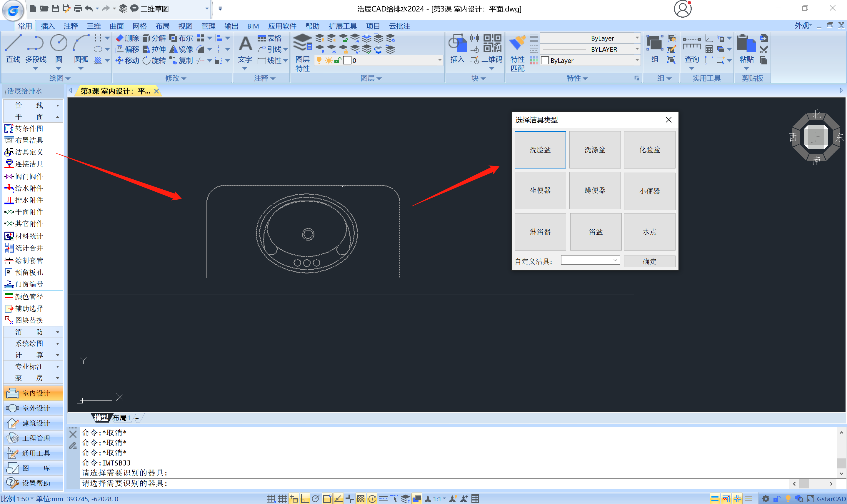Expand the 二维草图 workspace dropdown
The image size is (847, 504).
click(206, 9)
